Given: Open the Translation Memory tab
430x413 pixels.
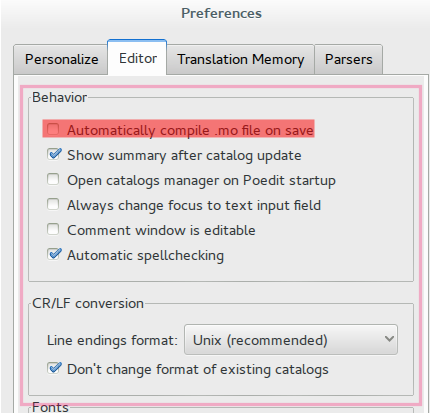Looking at the screenshot, I should pos(240,60).
